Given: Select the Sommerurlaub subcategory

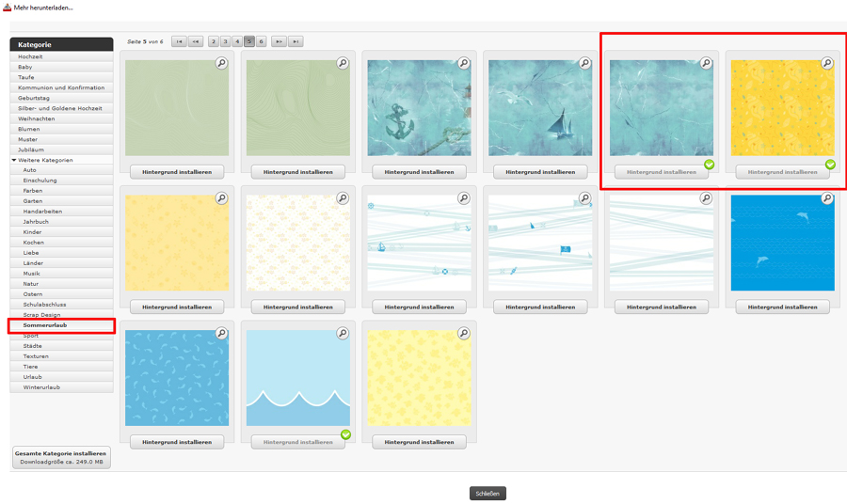Looking at the screenshot, I should (61, 325).
